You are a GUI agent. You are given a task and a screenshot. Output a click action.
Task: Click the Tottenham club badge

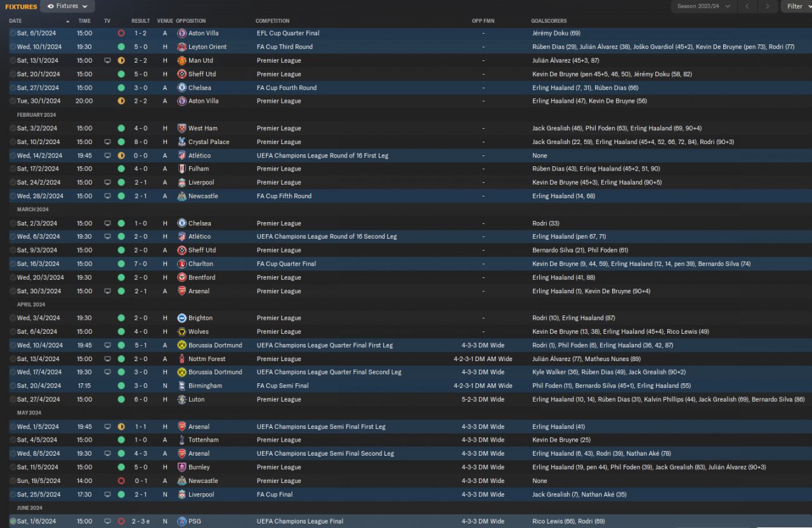pyautogui.click(x=182, y=440)
